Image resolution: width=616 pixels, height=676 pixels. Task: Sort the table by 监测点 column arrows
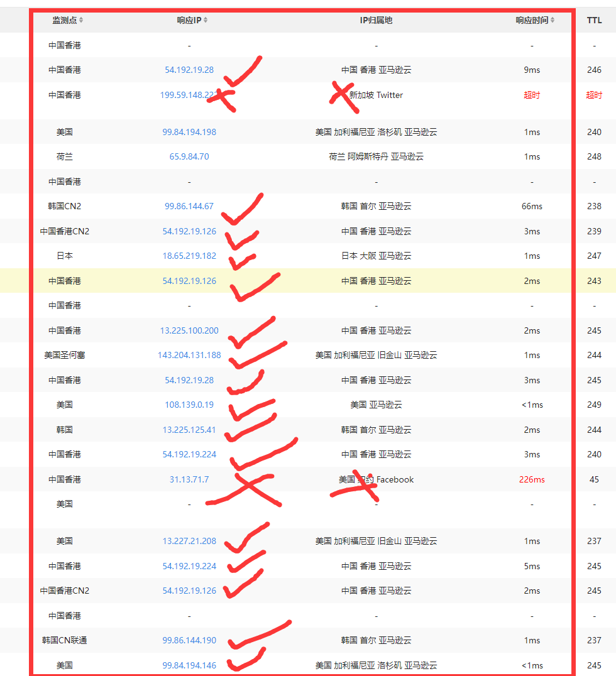(81, 20)
